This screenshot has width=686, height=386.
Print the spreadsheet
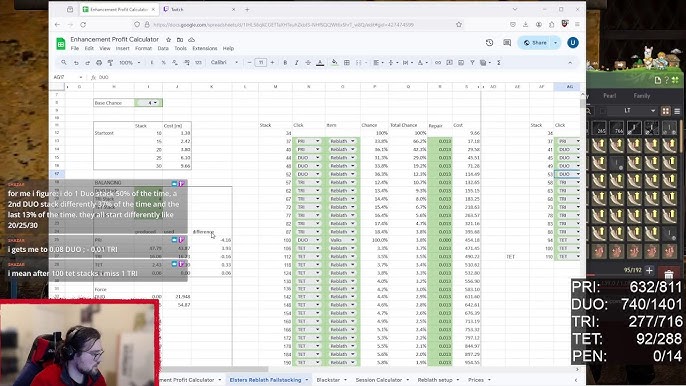click(x=99, y=63)
